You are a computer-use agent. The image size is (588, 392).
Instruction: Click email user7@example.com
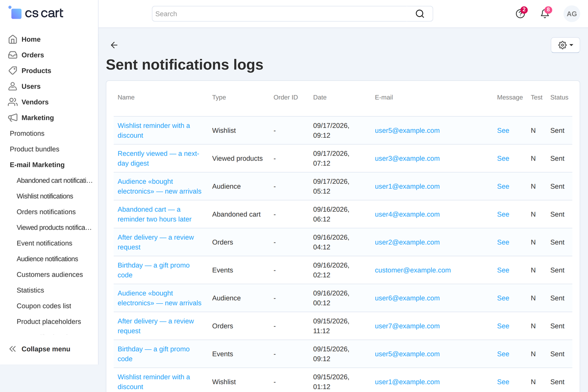(407, 326)
